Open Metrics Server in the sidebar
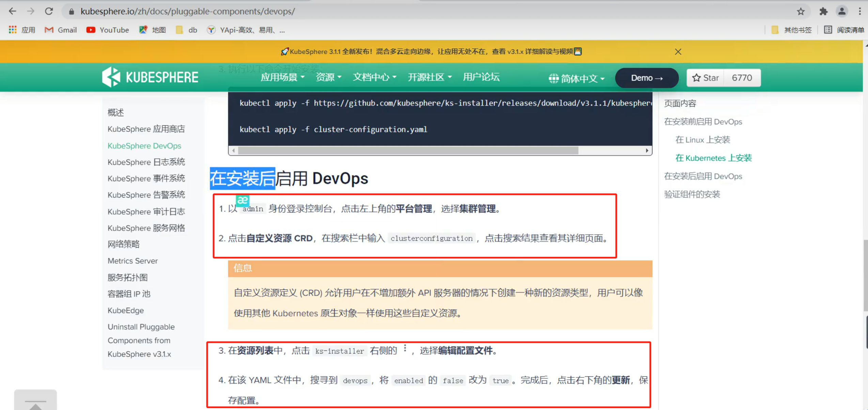This screenshot has width=868, height=410. pos(133,261)
